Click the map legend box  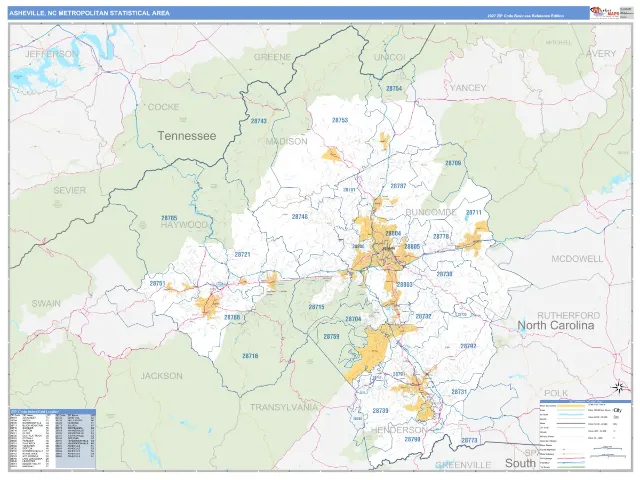pyautogui.click(x=585, y=435)
